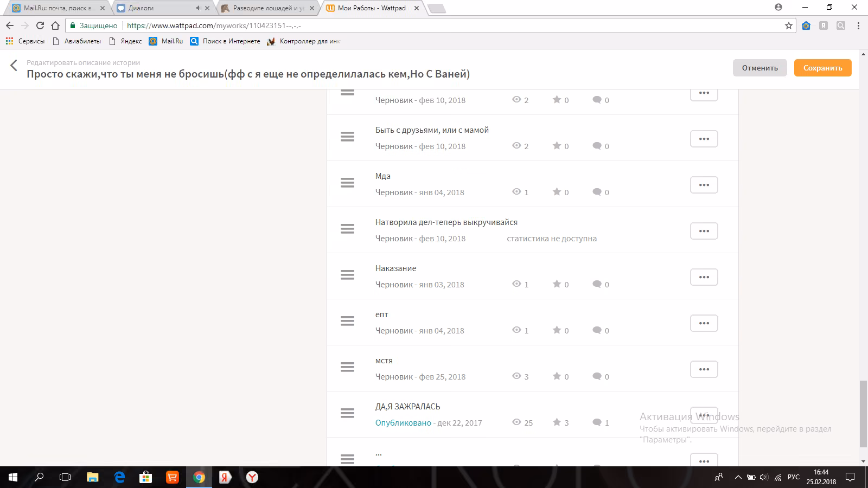868x488 pixels.
Task: Expand hidden system tray icons chevron
Action: coord(738,477)
